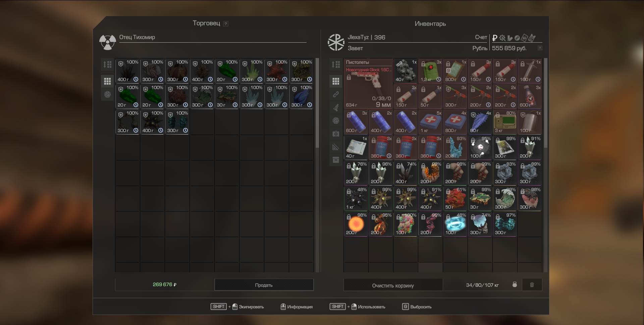
Task: Click the help icon next to Торговец
Action: click(226, 24)
